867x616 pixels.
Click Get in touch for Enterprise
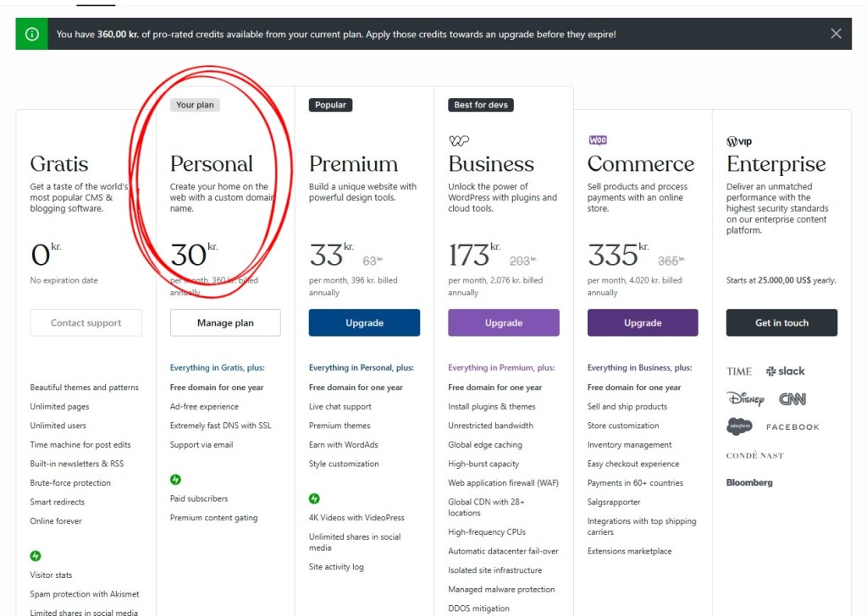coord(781,322)
